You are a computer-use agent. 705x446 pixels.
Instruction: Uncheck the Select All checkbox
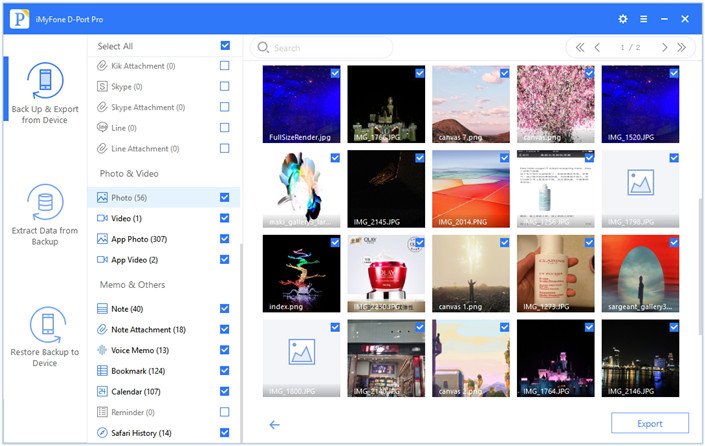pyautogui.click(x=225, y=46)
